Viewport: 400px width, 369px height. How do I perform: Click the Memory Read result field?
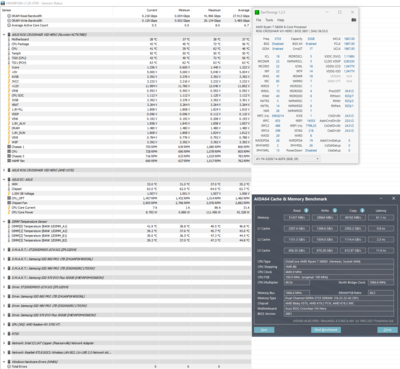tap(297, 218)
